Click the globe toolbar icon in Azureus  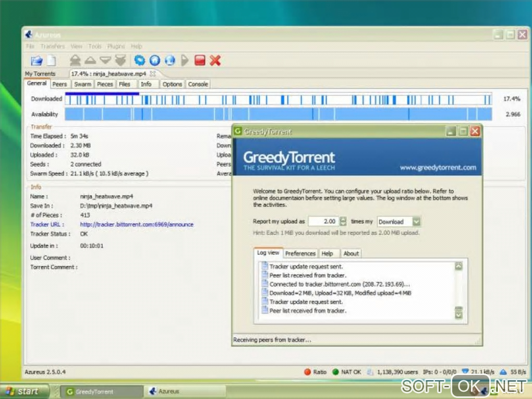pyautogui.click(x=170, y=61)
